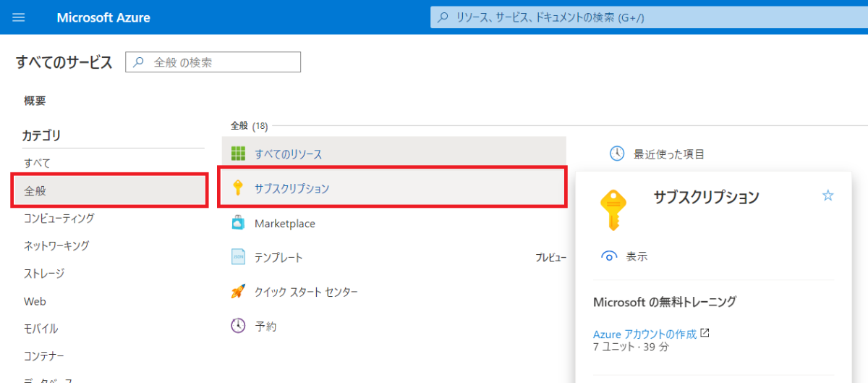
Task: Click the クイック スタート センター rocket icon
Action: coord(238,291)
